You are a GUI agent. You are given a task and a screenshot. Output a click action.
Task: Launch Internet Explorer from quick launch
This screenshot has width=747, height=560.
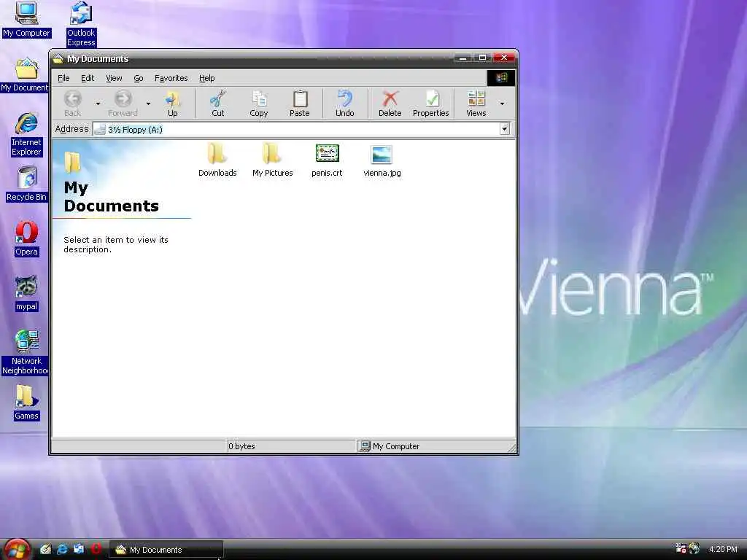click(x=62, y=549)
